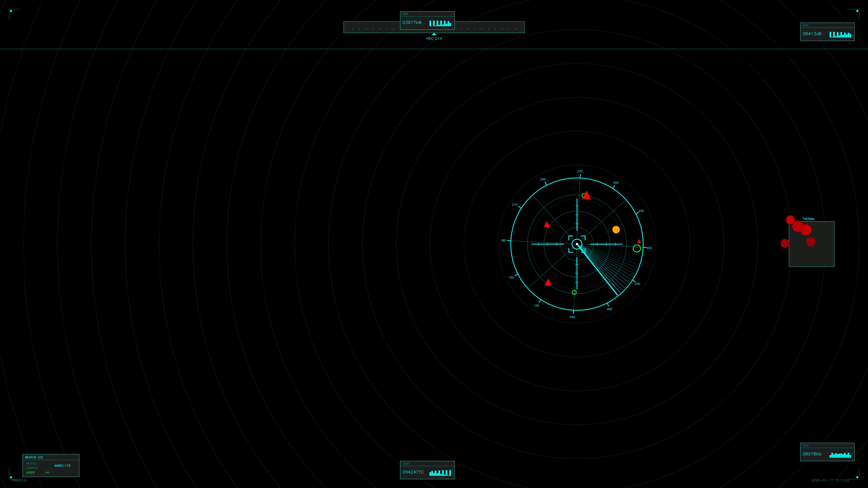Image resolution: width=868 pixels, height=488 pixels.
Task: Activate the CANNON weapon
Action: [x=32, y=468]
